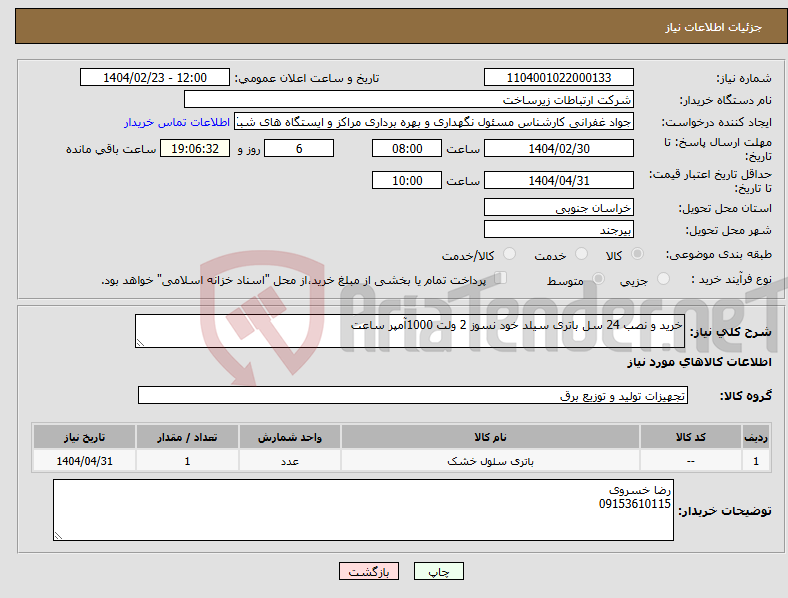Click the باتری سلول خشک table cell
Screen dimensions: 788x598
[490, 461]
